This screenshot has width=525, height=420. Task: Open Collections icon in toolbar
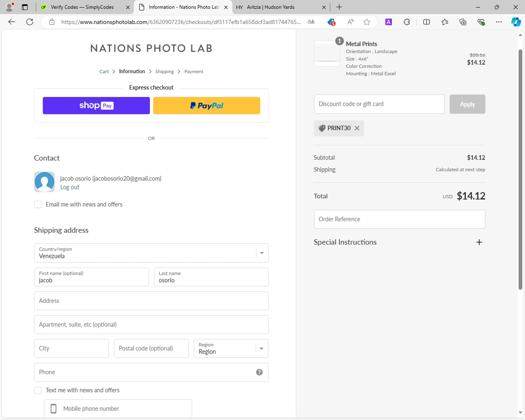(463, 22)
